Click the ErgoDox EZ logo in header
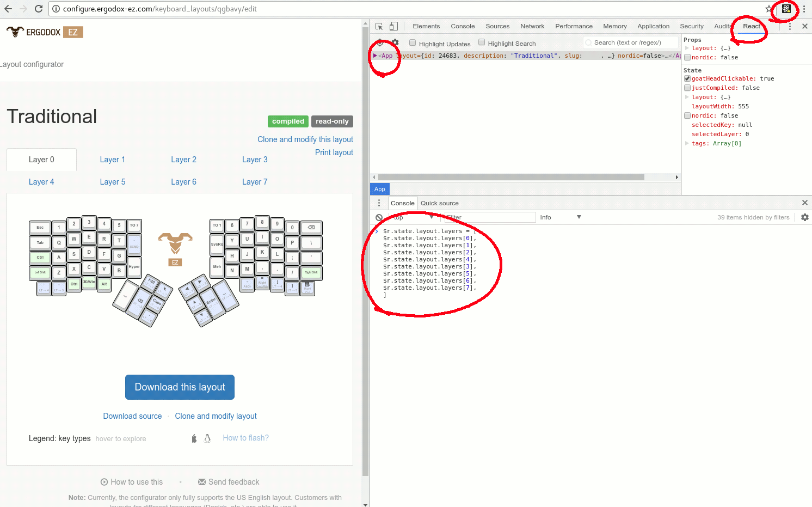812x507 pixels. pyautogui.click(x=45, y=32)
